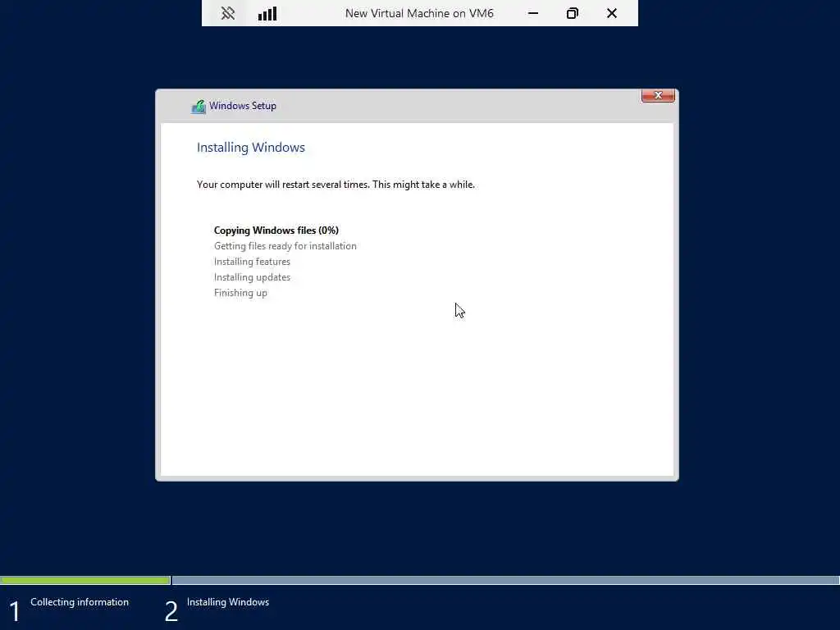Click the 'Collecting information' stage label

point(80,602)
